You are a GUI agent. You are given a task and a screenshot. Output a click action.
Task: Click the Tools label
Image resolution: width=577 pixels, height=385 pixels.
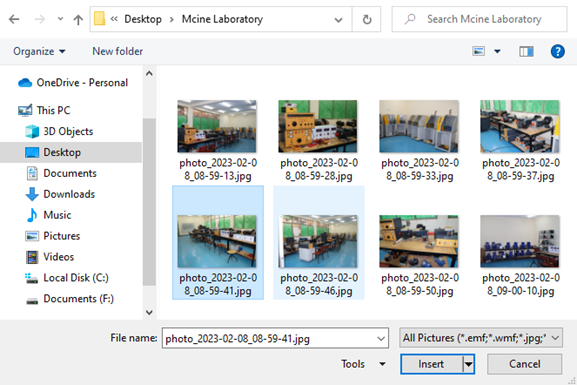(x=353, y=364)
